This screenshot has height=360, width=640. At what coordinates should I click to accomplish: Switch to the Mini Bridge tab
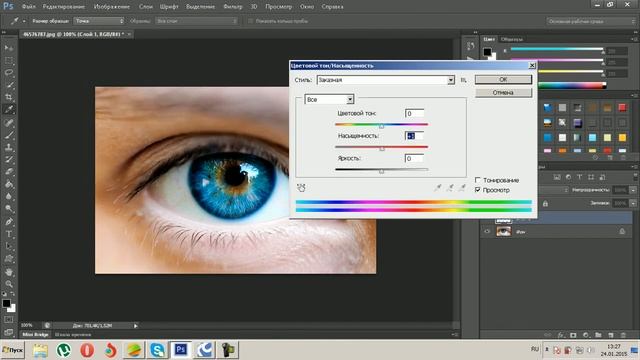coord(35,335)
